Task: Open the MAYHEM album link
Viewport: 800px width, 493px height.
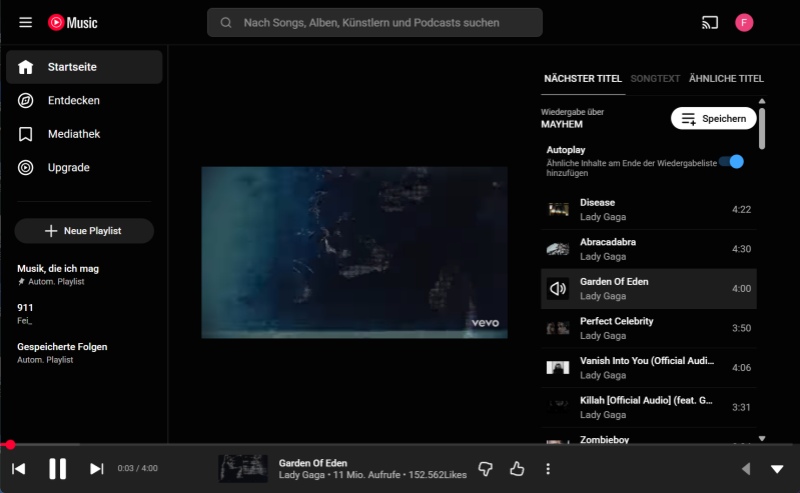Action: point(562,124)
